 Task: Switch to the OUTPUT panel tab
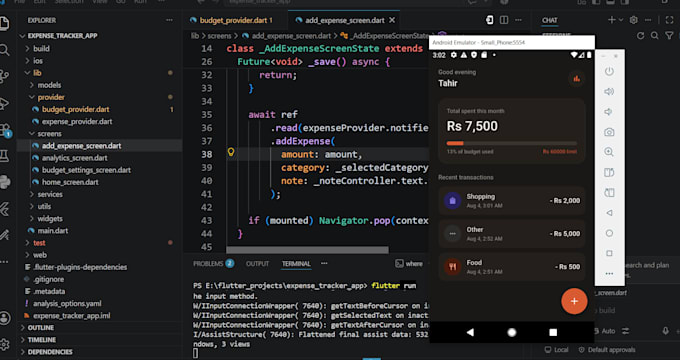pos(258,264)
